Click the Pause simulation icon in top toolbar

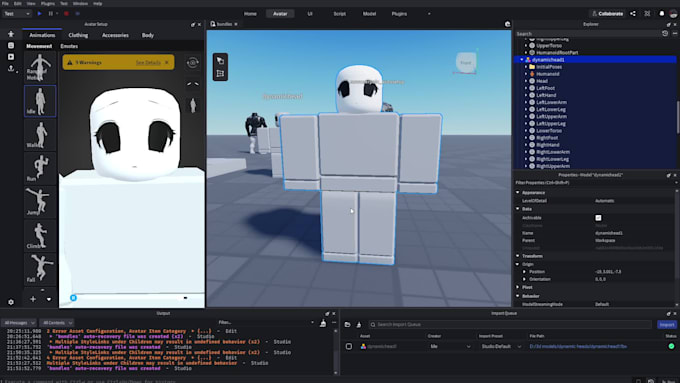51,14
